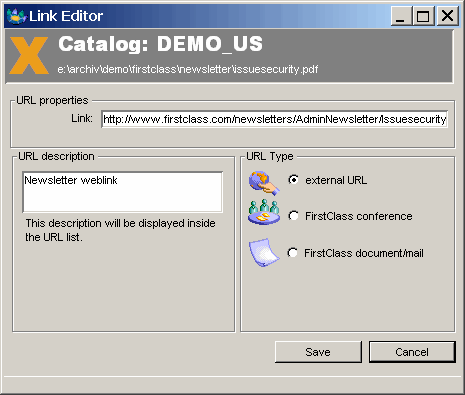Click the orange X catalog logo

click(x=29, y=55)
